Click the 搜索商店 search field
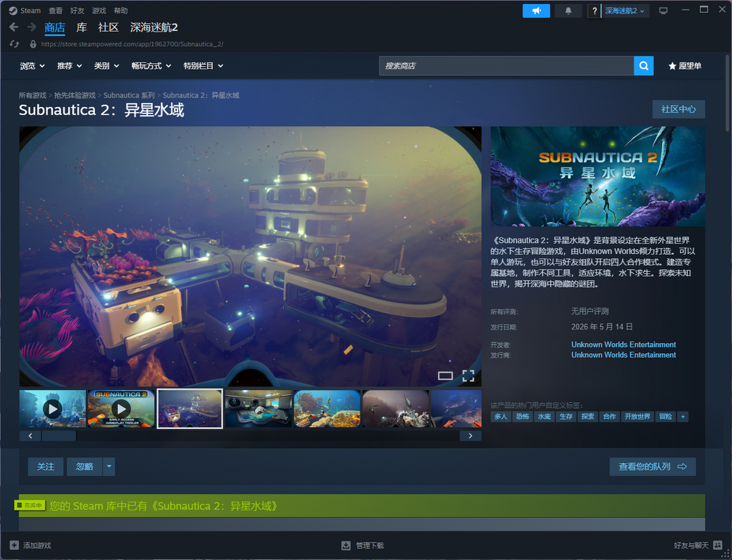 (x=506, y=66)
